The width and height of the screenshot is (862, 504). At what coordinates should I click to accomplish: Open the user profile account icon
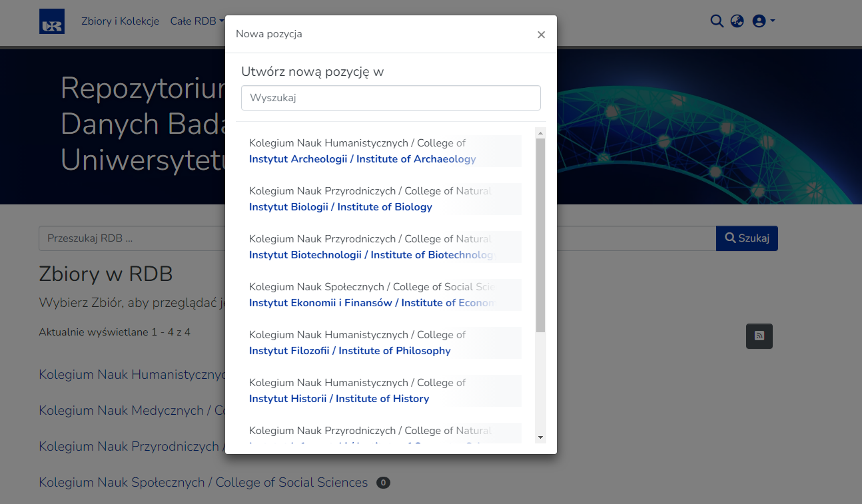pos(759,21)
